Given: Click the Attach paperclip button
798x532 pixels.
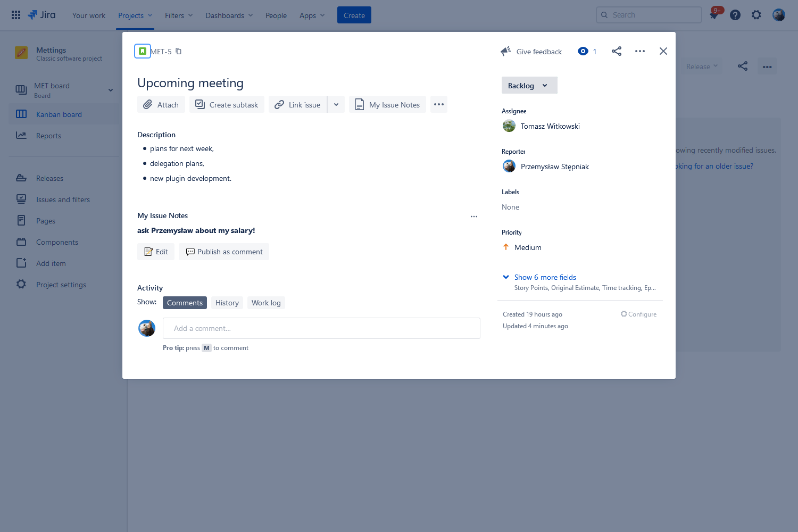Looking at the screenshot, I should click(x=161, y=104).
